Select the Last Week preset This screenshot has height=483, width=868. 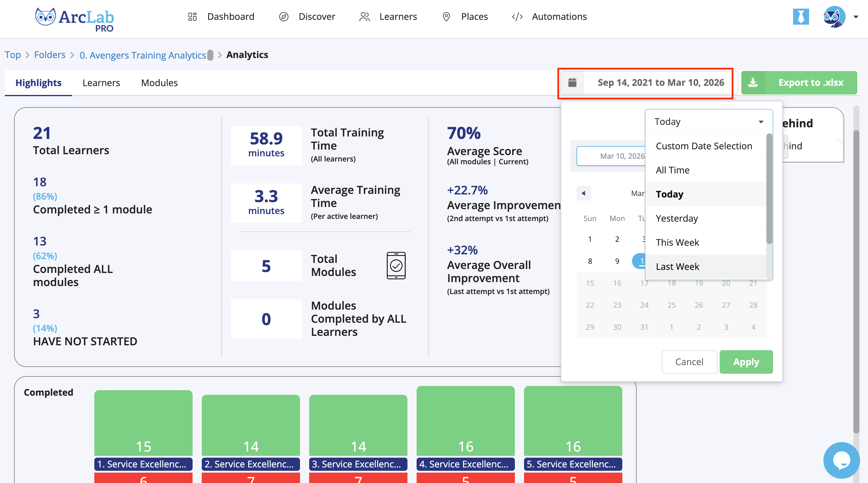click(677, 267)
